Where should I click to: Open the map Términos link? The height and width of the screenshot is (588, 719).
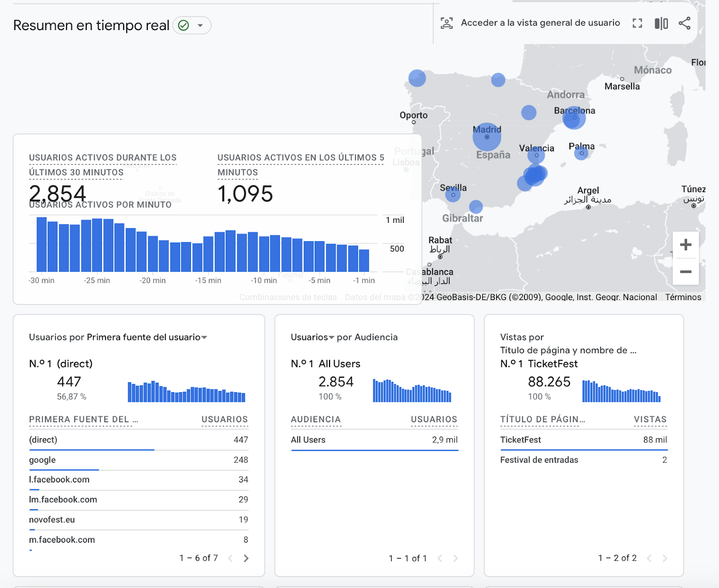pyautogui.click(x=683, y=297)
